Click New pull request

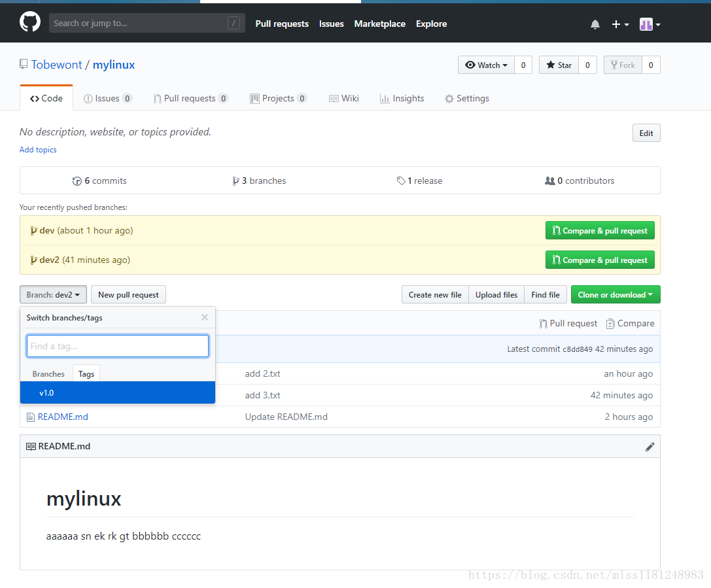point(128,295)
